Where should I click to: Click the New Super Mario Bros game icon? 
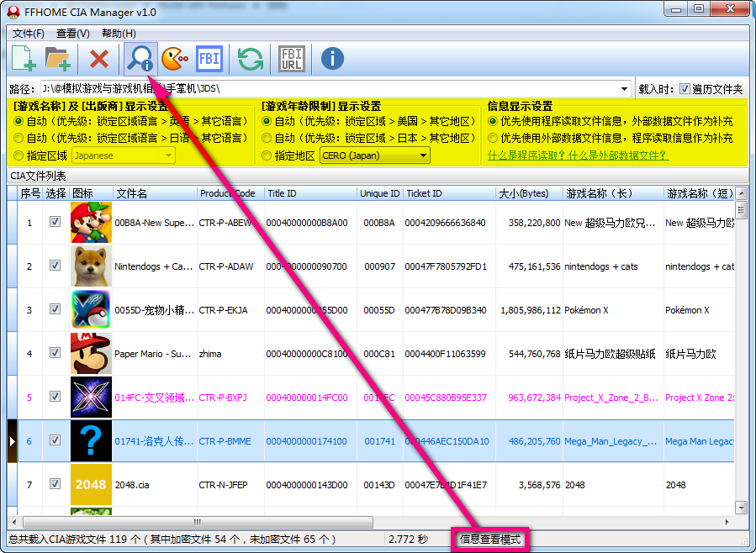click(x=91, y=223)
